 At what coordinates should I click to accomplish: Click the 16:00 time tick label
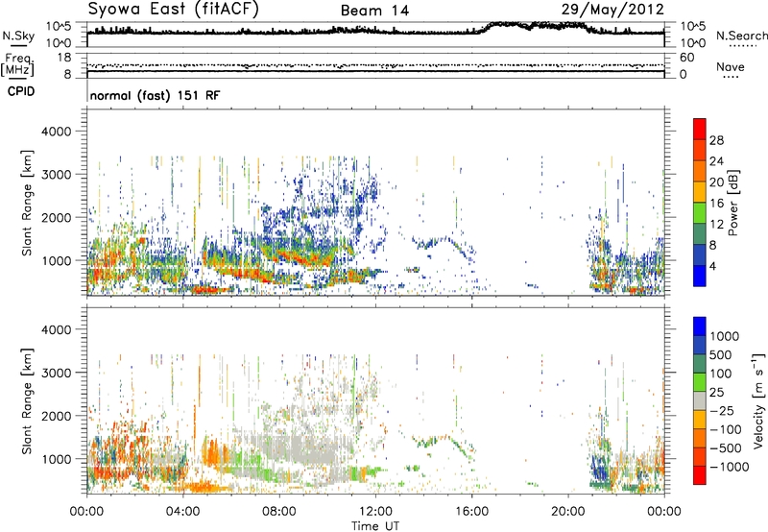(471, 512)
